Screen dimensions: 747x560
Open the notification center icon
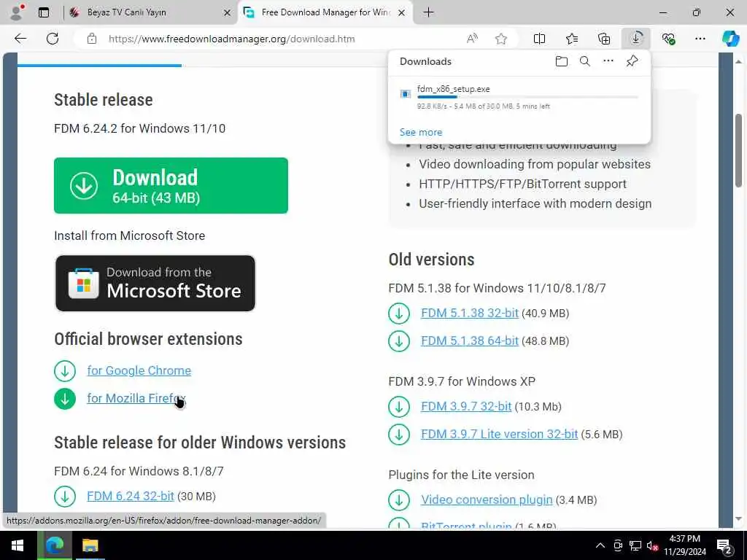[724, 546]
